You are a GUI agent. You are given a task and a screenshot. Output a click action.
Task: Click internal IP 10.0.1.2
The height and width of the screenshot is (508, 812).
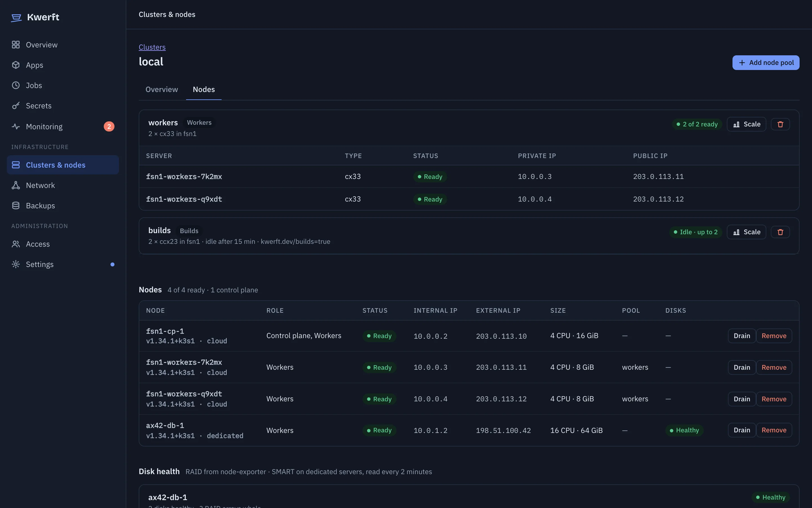point(431,431)
